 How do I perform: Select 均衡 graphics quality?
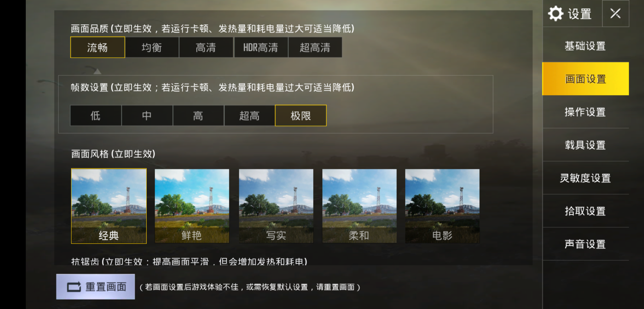152,47
